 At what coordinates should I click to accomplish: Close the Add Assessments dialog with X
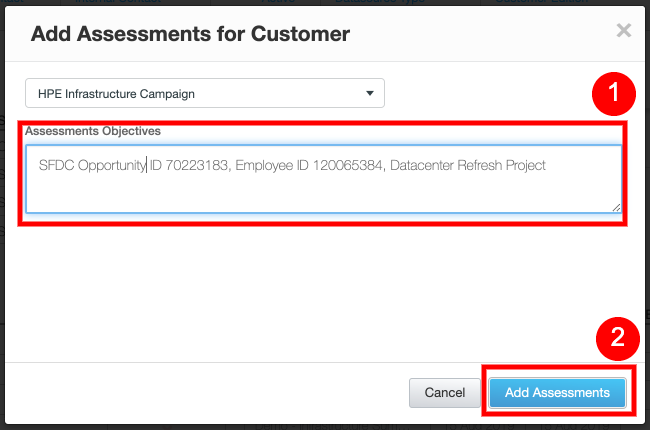coord(623,31)
